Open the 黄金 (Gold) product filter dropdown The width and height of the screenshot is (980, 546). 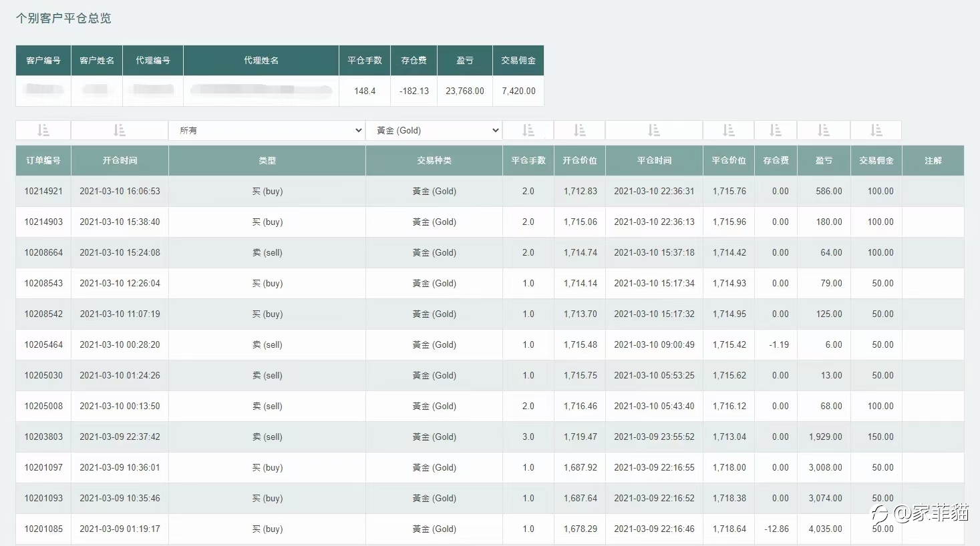click(x=434, y=130)
